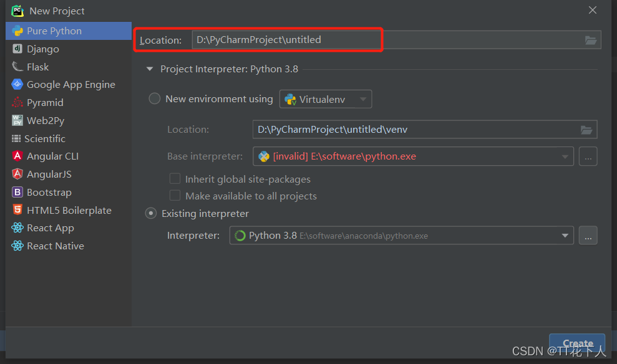Select HTML5 Boilerplate project type

69,210
